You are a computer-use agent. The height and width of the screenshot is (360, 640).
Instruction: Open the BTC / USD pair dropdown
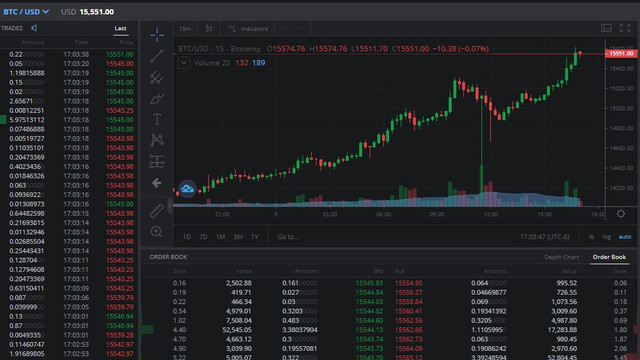26,12
